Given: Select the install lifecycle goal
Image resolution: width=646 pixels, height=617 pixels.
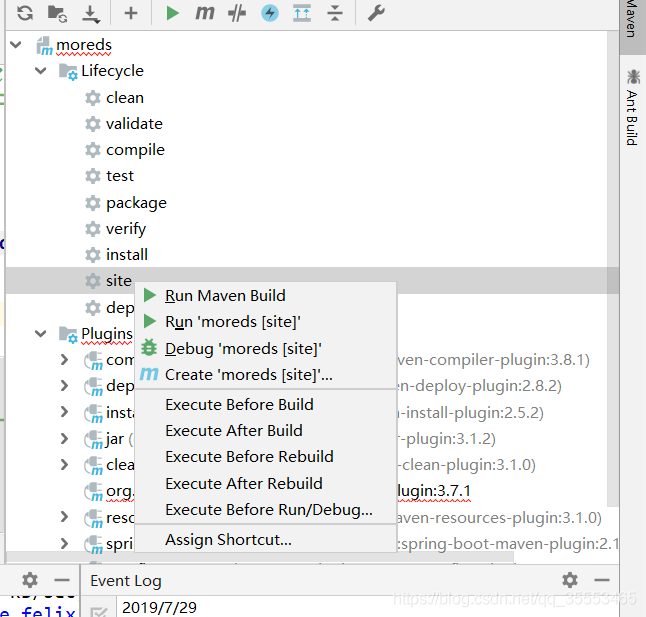Looking at the screenshot, I should [x=127, y=255].
